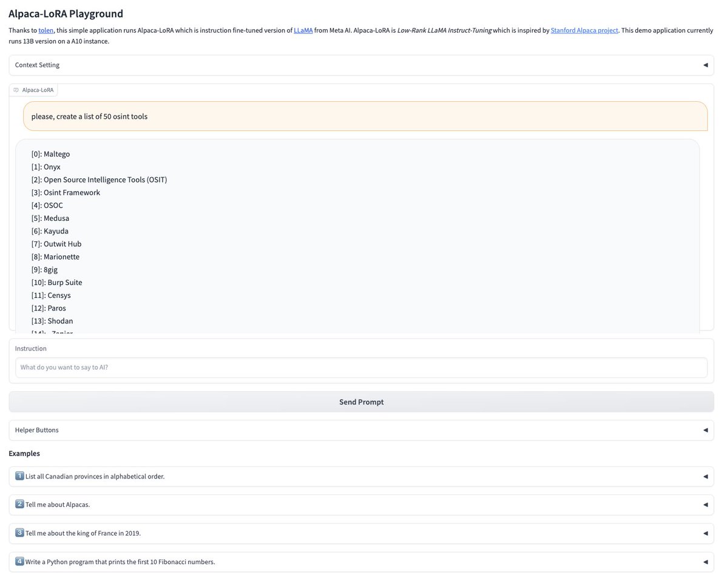The image size is (728, 578).
Task: Click the Examples heading
Action: pos(24,453)
